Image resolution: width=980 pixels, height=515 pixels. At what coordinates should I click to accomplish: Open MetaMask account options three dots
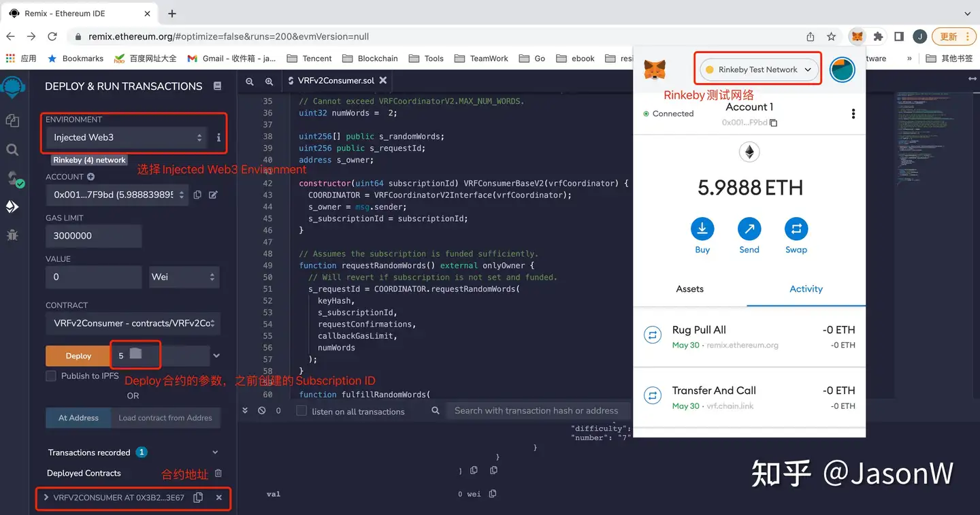pos(853,114)
